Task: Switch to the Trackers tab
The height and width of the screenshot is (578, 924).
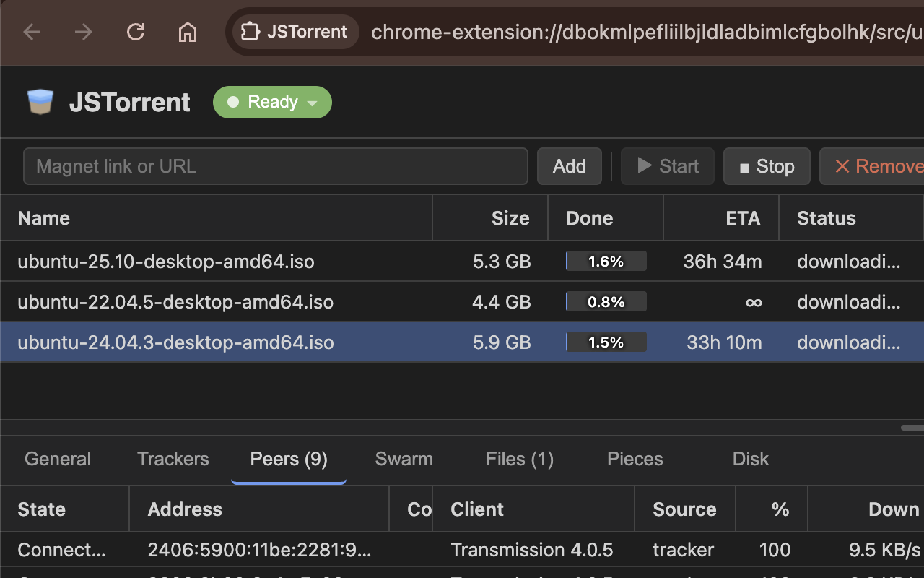Action: [x=173, y=459]
